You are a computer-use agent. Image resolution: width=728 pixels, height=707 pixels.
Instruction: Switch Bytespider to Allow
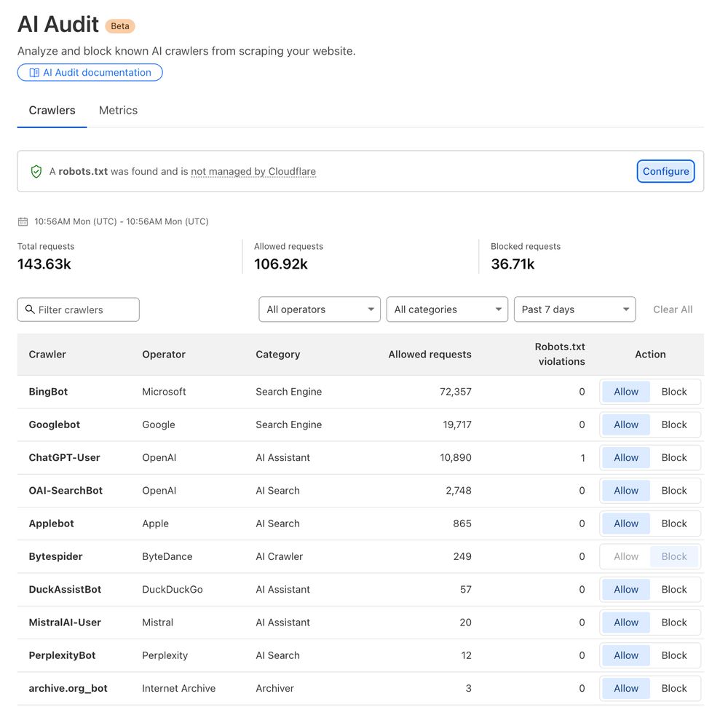(x=626, y=556)
